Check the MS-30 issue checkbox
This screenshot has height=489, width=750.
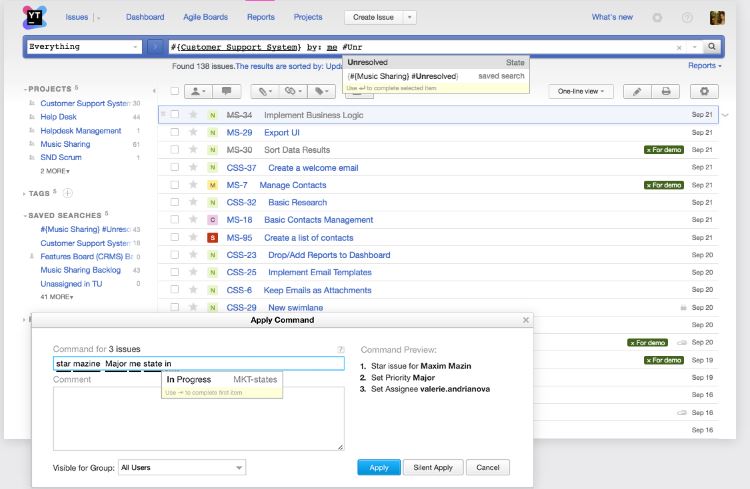pos(175,150)
